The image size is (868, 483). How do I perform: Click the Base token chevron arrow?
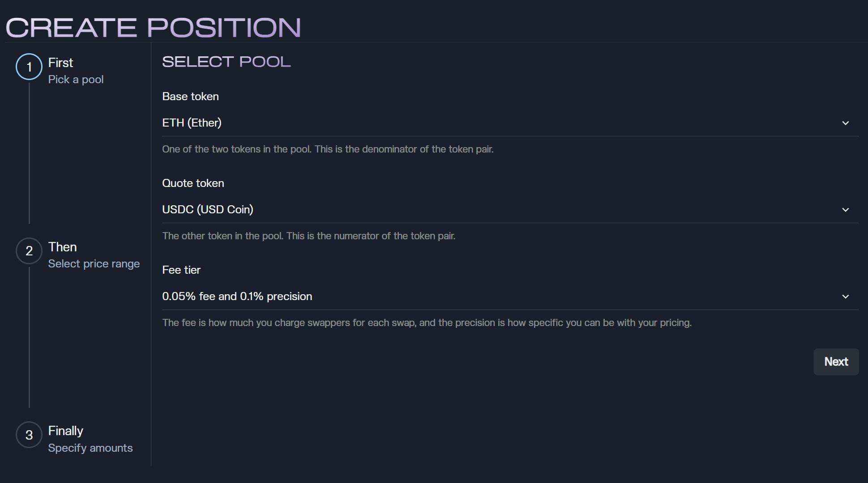(x=845, y=123)
